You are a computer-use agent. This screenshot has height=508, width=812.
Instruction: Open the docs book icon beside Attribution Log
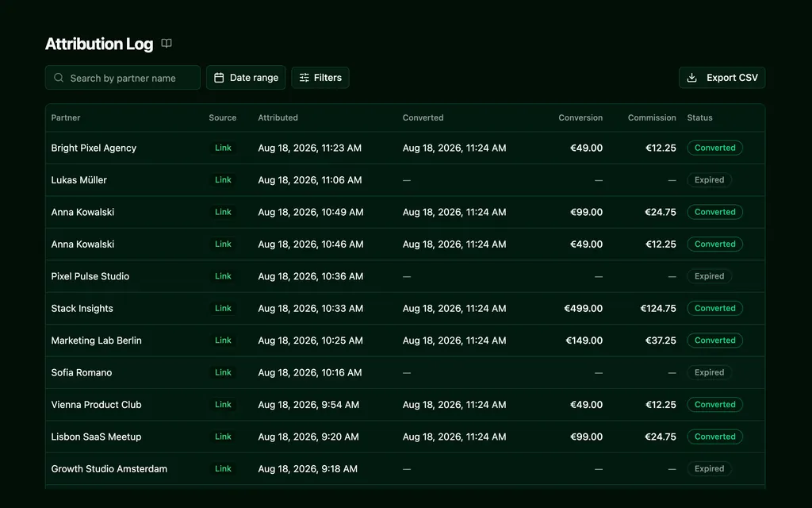(167, 43)
